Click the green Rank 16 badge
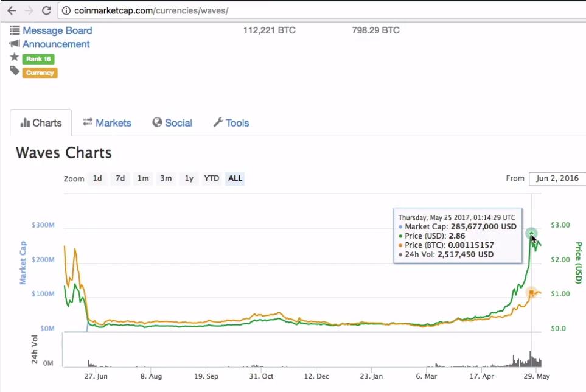The image size is (586, 392). (38, 59)
